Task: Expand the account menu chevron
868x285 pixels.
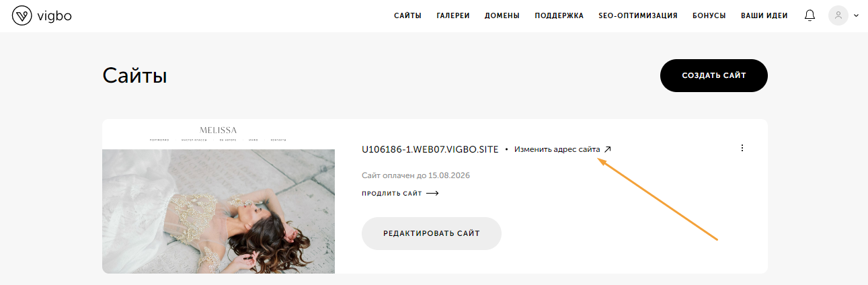Action: tap(856, 15)
